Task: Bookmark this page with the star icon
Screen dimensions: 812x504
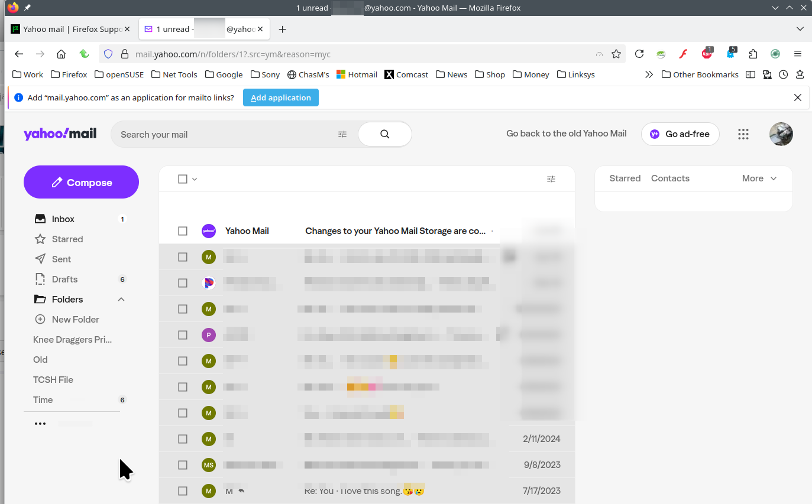Action: pos(616,54)
